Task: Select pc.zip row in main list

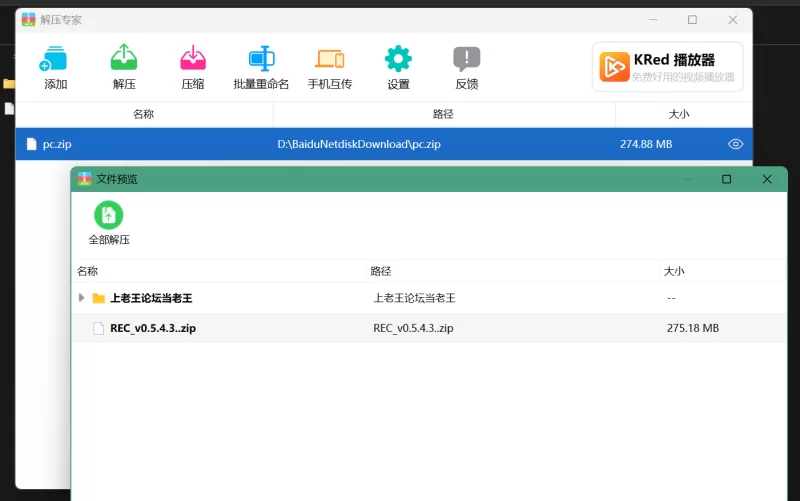Action: click(384, 144)
